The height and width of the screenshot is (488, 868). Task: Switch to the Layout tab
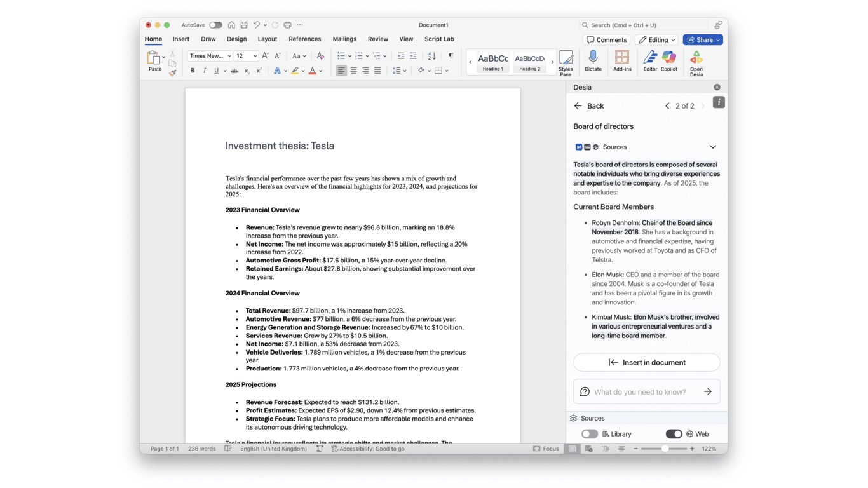tap(268, 39)
